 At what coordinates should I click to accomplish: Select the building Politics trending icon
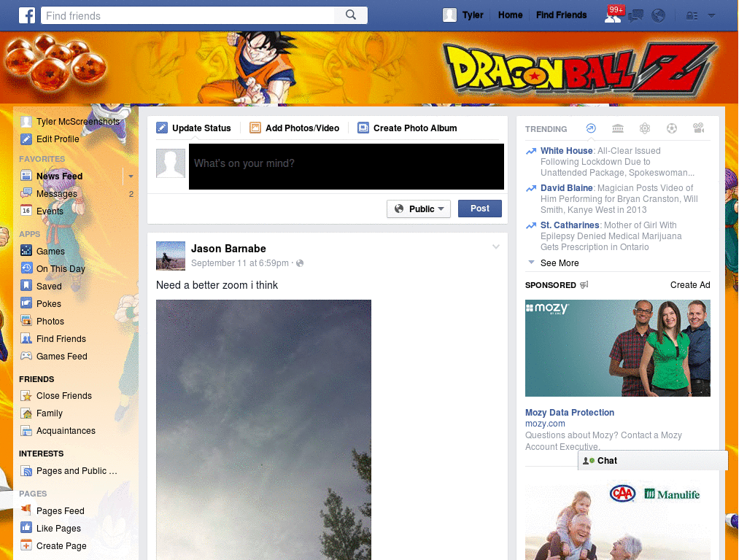point(618,128)
